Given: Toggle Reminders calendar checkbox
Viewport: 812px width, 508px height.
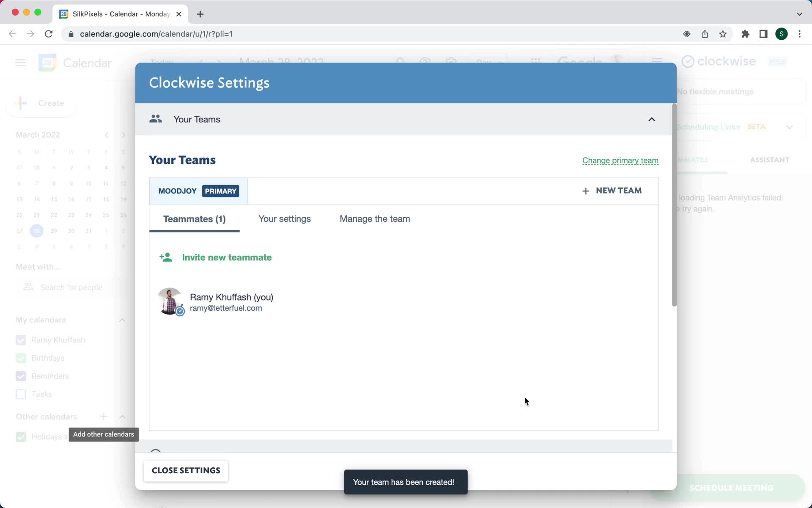Looking at the screenshot, I should tap(21, 376).
